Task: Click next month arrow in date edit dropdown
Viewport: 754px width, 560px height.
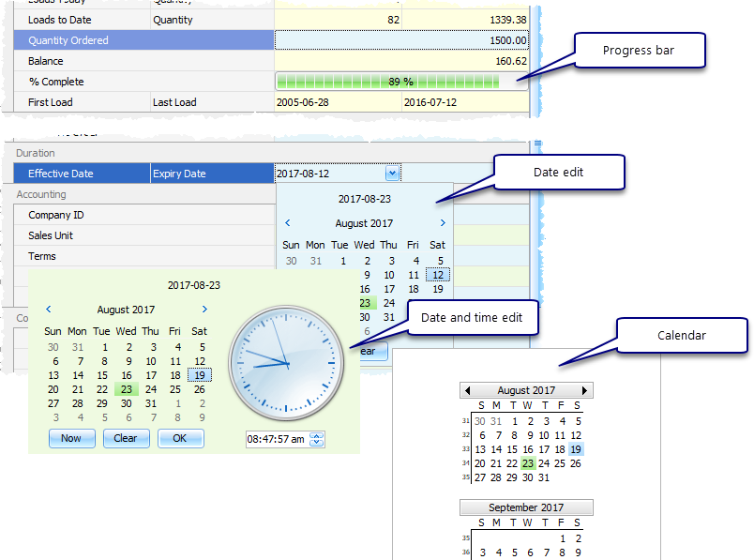Action: (x=443, y=223)
